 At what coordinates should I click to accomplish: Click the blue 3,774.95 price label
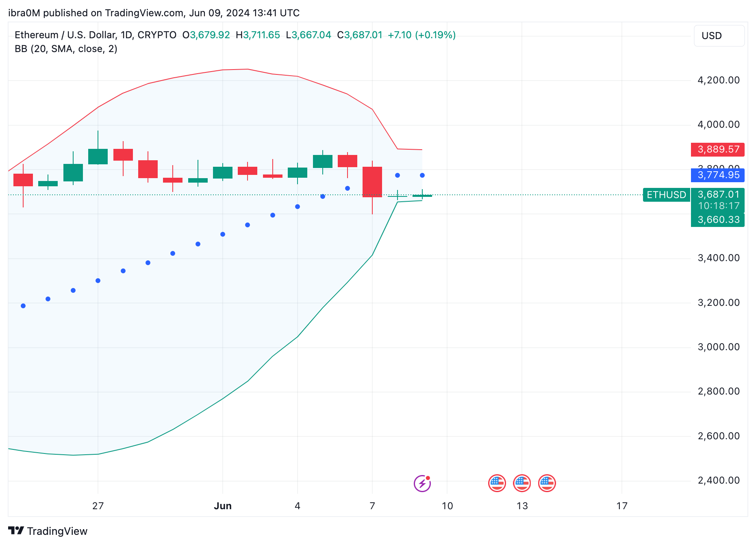coord(717,175)
